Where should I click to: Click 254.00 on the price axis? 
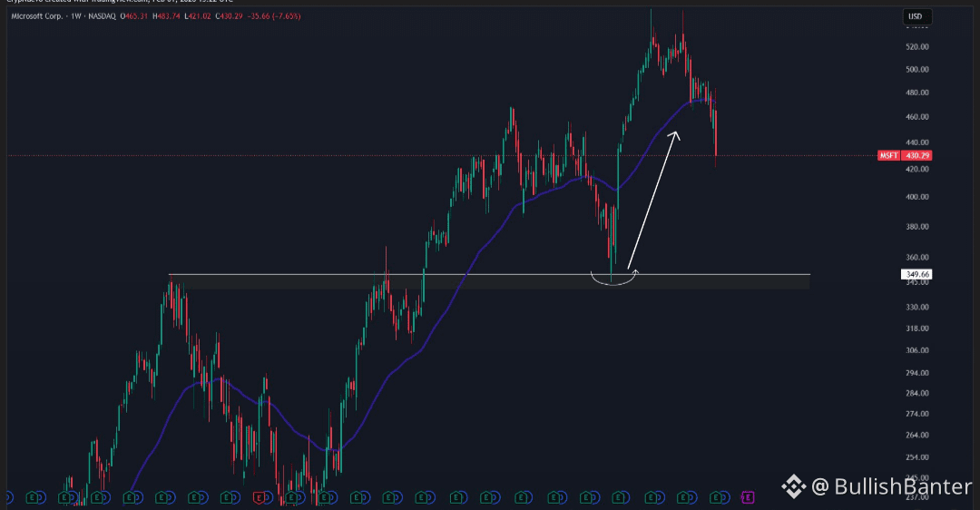pos(916,457)
